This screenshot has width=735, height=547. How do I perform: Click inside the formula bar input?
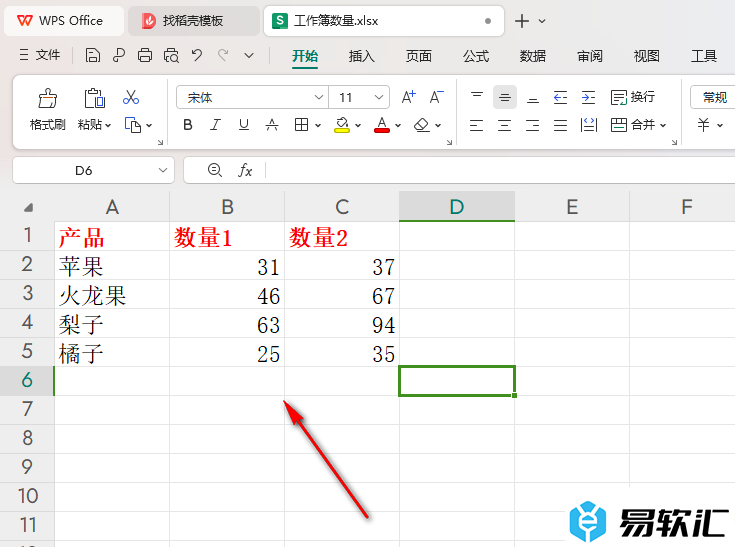[499, 170]
